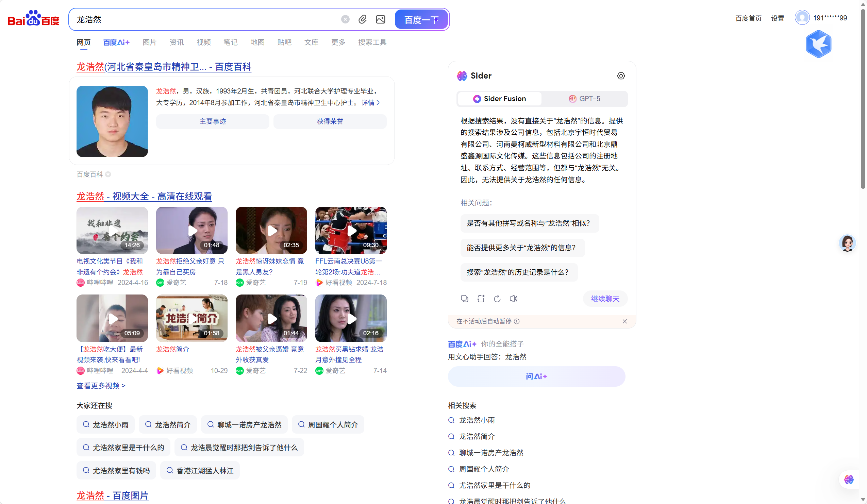Switch to GPT-5 model
Screen dimensions: 867x504
tap(584, 99)
